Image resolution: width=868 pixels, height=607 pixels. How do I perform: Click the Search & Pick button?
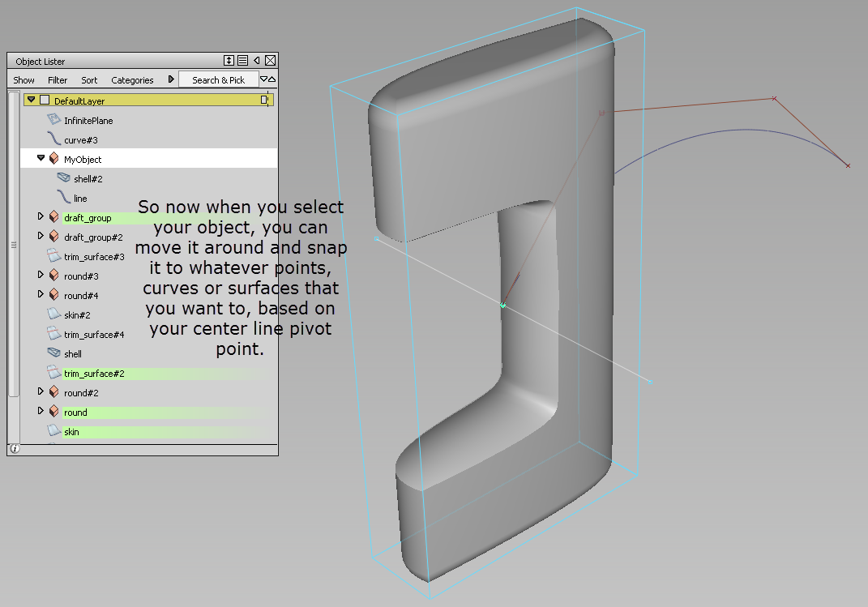219,79
